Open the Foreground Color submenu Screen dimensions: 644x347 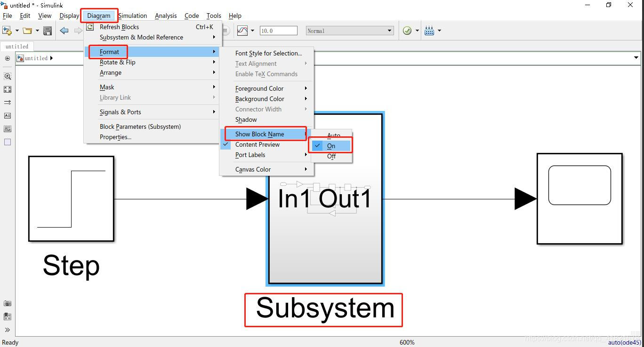coord(267,88)
